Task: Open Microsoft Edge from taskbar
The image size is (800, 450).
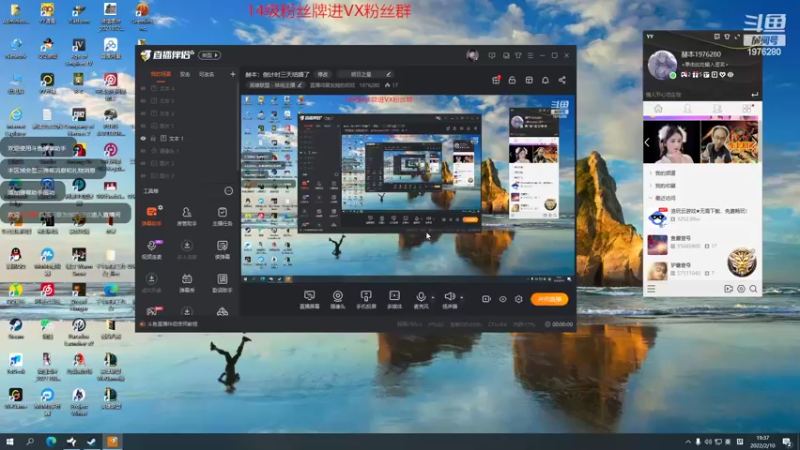Action: [x=51, y=441]
